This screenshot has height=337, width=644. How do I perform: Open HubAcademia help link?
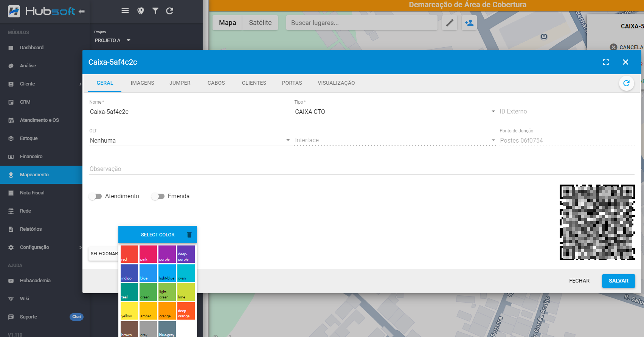[x=41, y=281]
